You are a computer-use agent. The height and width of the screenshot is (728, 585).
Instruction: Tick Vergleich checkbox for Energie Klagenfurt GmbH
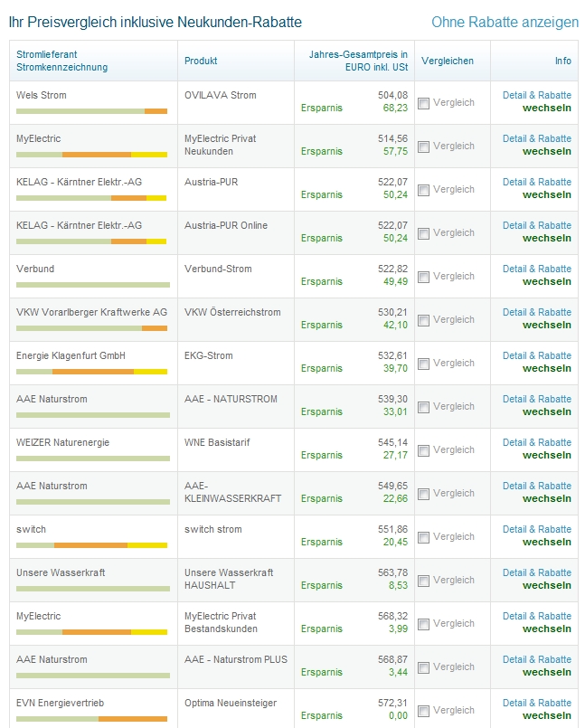pos(424,364)
